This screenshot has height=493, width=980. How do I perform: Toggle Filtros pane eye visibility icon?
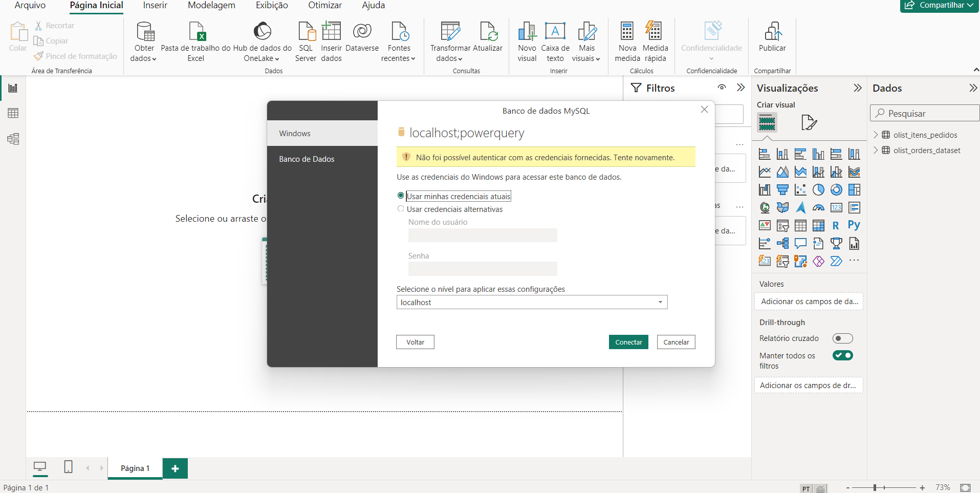(722, 88)
